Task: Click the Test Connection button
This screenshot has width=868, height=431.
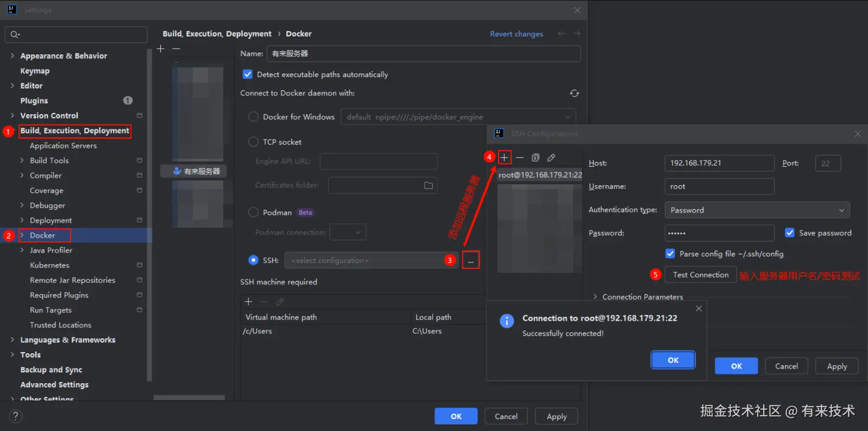Action: [701, 275]
